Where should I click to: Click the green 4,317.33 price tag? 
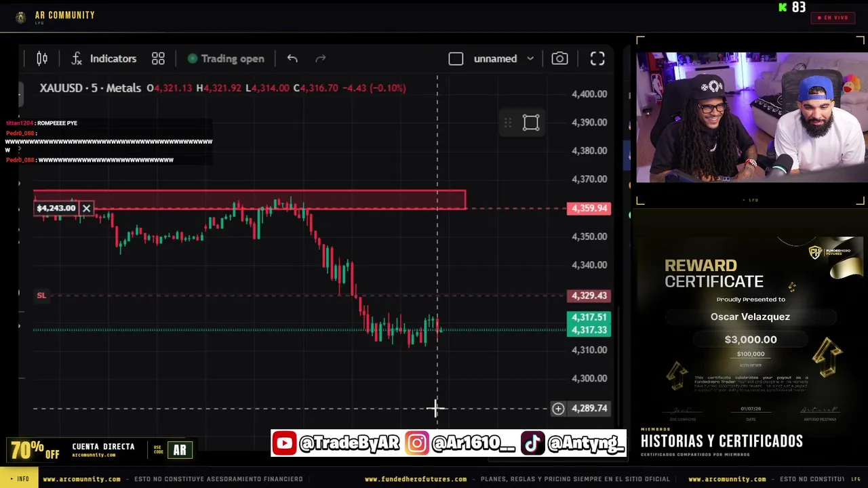coord(589,330)
